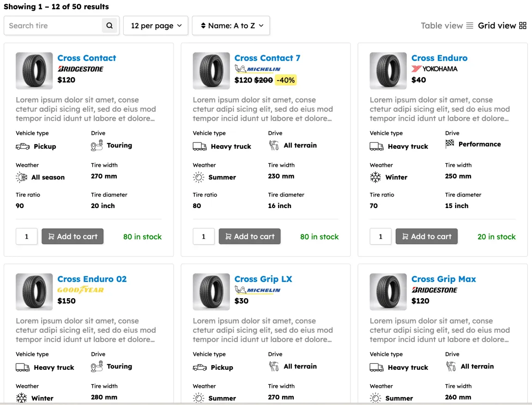This screenshot has height=405, width=532.
Task: Open the Name: A to Z sort dropdown
Action: pos(231,26)
